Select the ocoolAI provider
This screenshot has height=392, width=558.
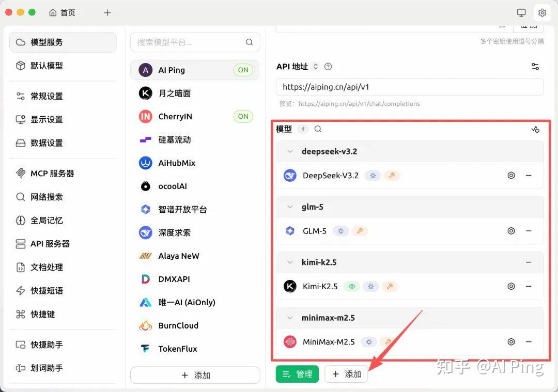tap(195, 186)
